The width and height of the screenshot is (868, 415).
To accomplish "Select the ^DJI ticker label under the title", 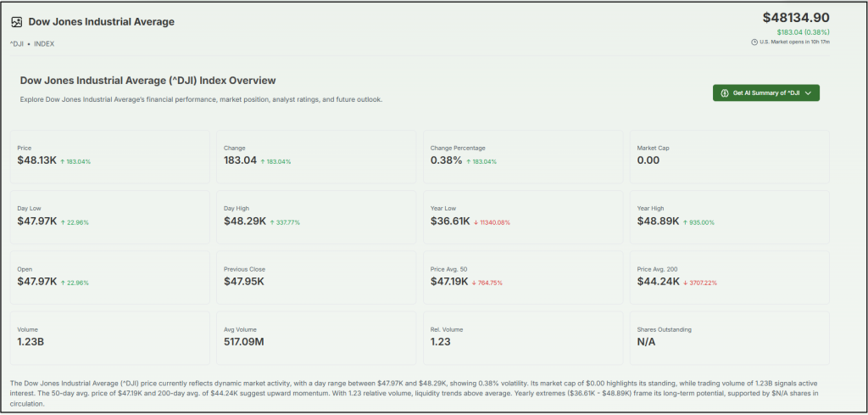I will (x=16, y=44).
